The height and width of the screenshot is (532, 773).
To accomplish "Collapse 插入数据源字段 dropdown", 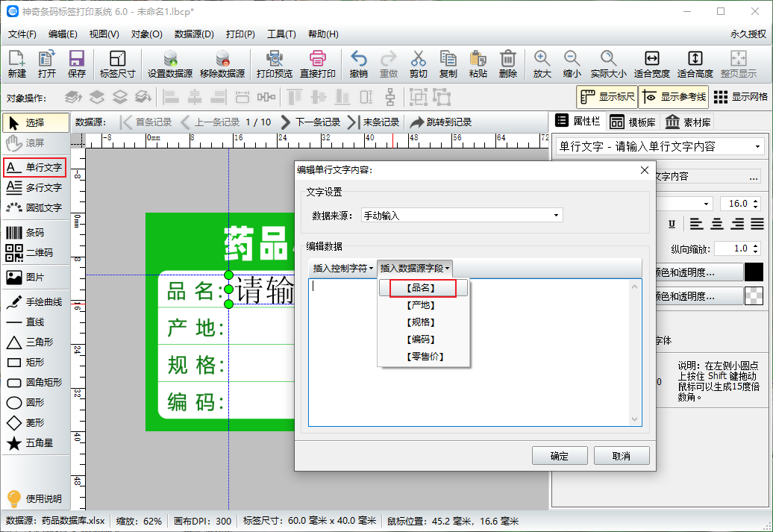I will (x=415, y=268).
